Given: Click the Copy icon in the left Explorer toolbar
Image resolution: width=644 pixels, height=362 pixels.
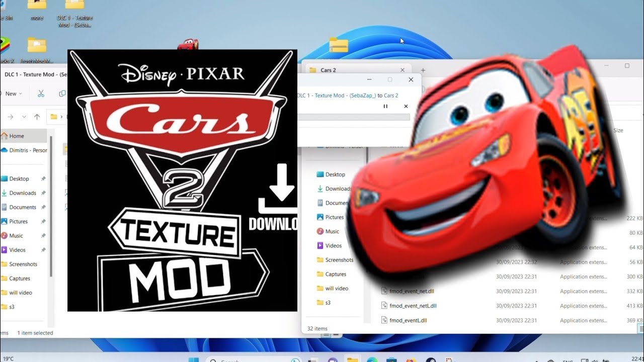Looking at the screenshot, I should coord(62,94).
